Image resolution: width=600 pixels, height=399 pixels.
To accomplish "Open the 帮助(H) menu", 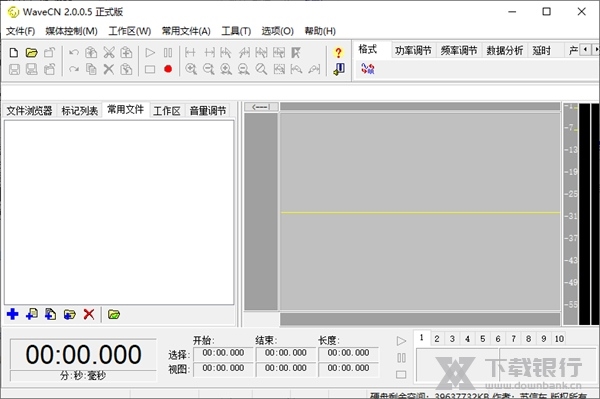I will coord(320,31).
